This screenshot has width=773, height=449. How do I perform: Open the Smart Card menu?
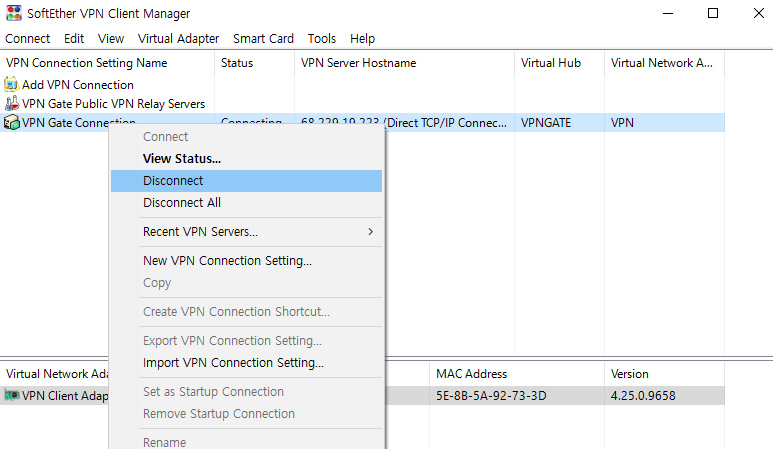coord(263,38)
